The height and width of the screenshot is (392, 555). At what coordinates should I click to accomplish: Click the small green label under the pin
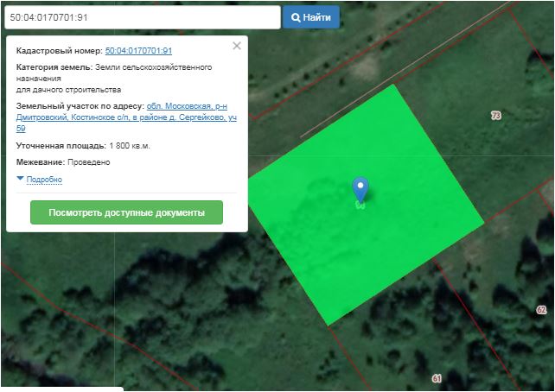360,206
